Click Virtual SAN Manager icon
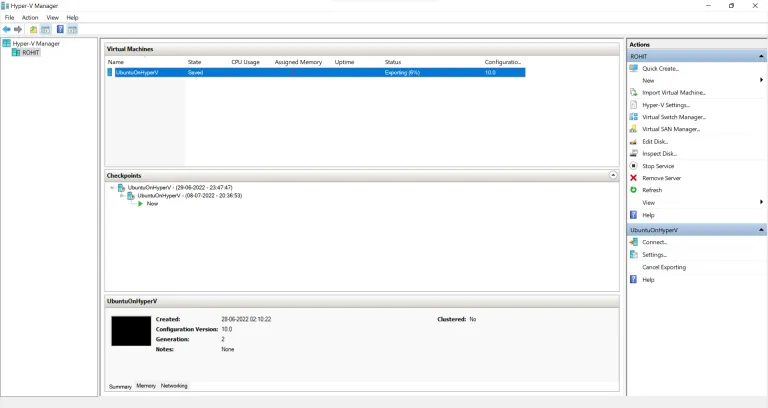Screen dimensions: 768x408 coord(633,129)
